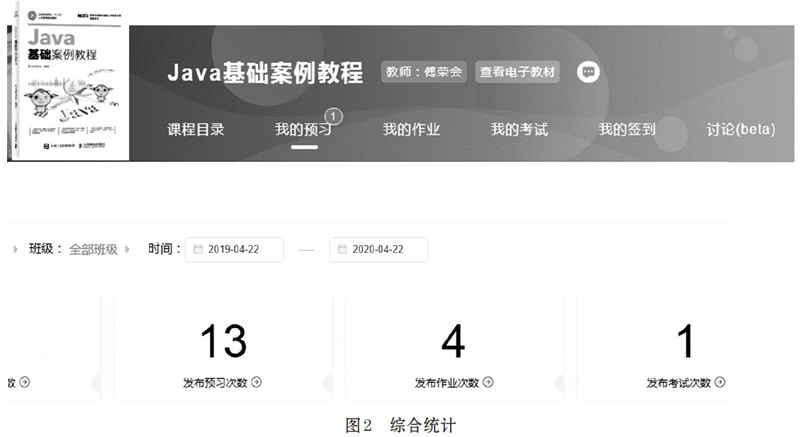800x437 pixels.
Task: Click the Java基础案例教程 course title
Action: point(265,72)
